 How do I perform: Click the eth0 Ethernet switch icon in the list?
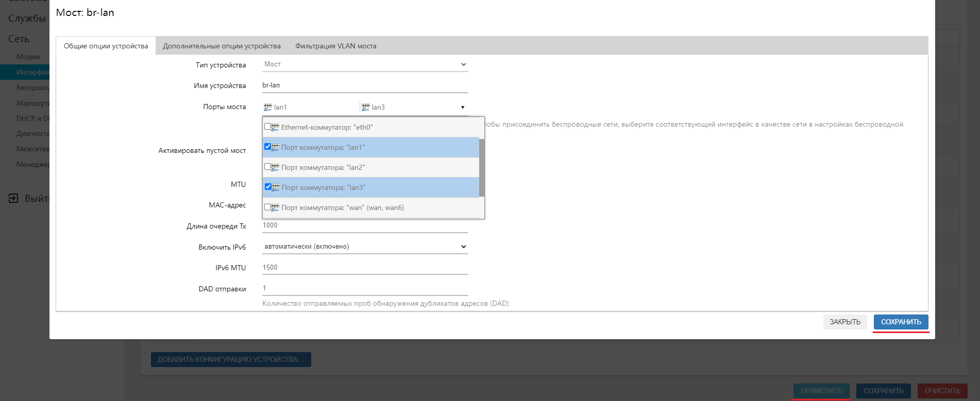[276, 127]
